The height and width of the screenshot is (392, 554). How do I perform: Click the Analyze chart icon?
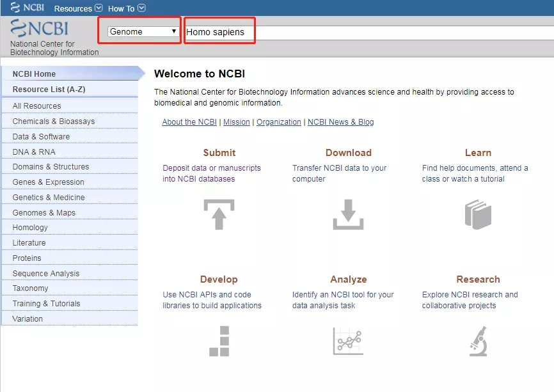click(x=349, y=341)
